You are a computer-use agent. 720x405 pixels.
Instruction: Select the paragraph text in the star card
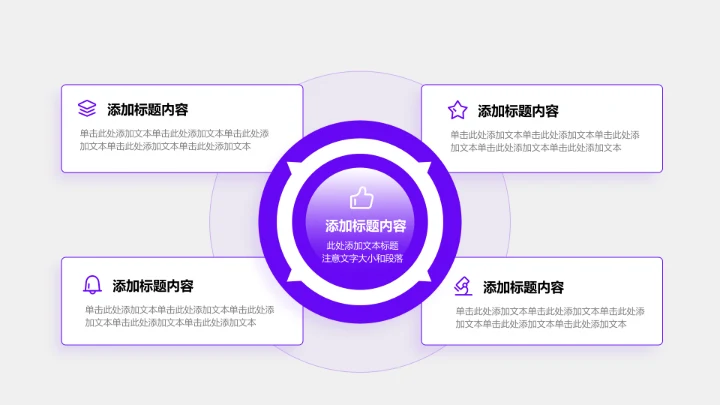click(x=544, y=141)
